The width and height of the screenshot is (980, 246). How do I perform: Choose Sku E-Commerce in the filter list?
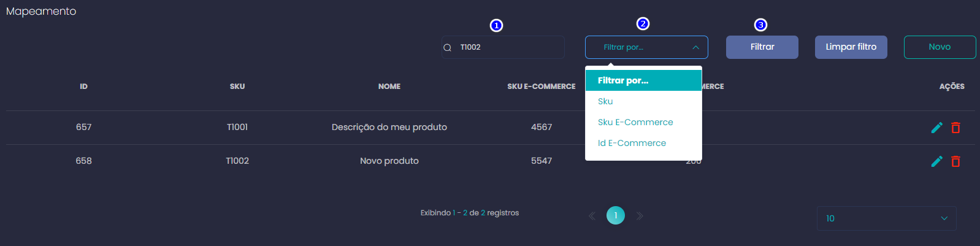click(635, 122)
